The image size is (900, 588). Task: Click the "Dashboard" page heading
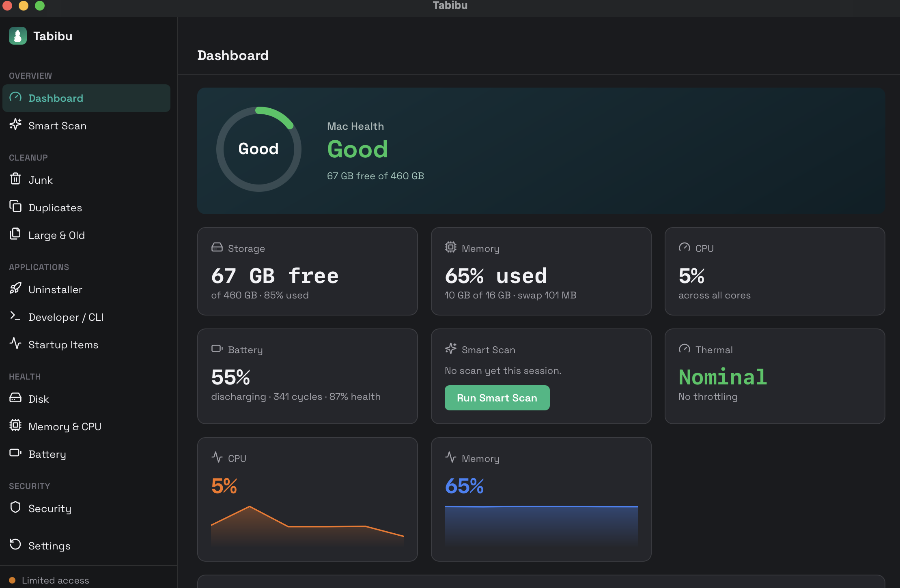pos(233,55)
